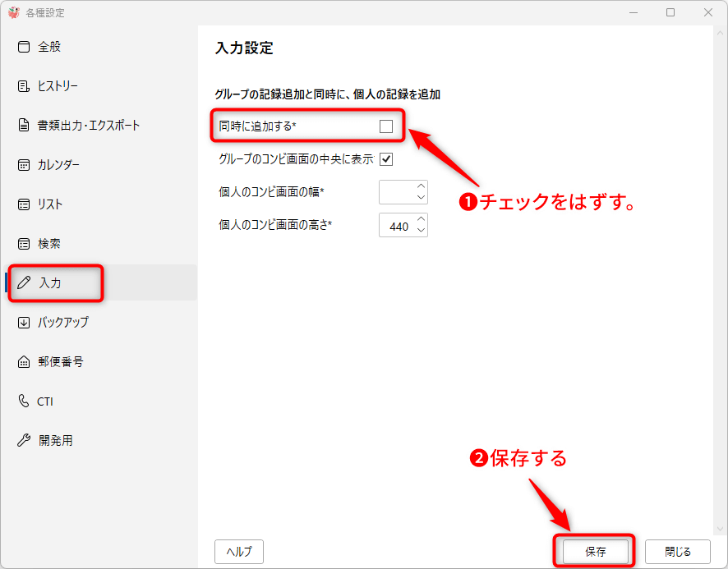Increase 個人のコンビ画面の高さ with up arrow

click(422, 219)
